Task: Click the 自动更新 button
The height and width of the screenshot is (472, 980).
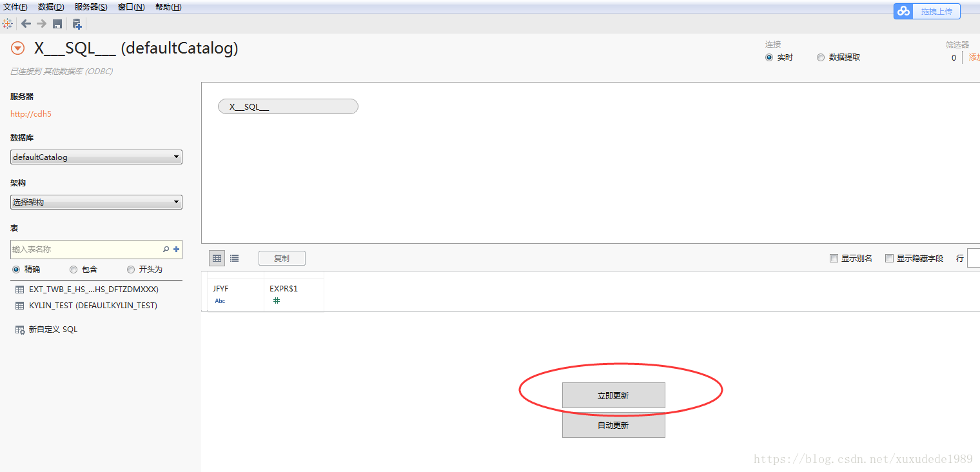Action: [x=613, y=425]
